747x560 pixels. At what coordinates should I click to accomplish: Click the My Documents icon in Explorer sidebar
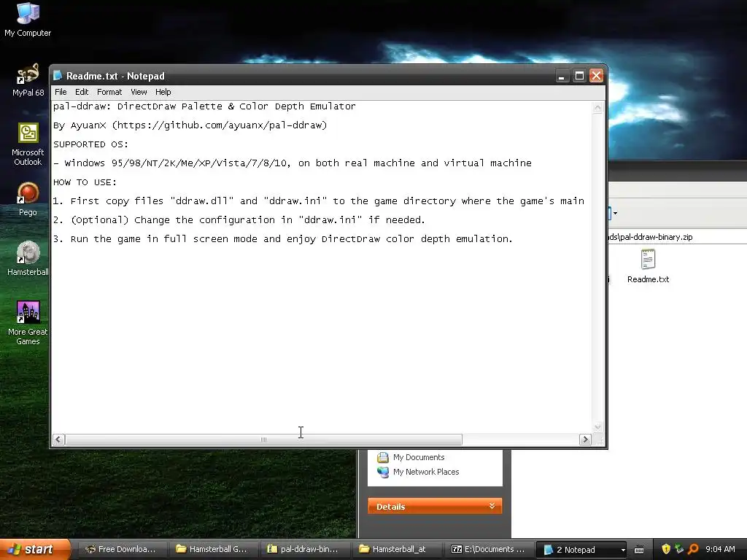[382, 458]
